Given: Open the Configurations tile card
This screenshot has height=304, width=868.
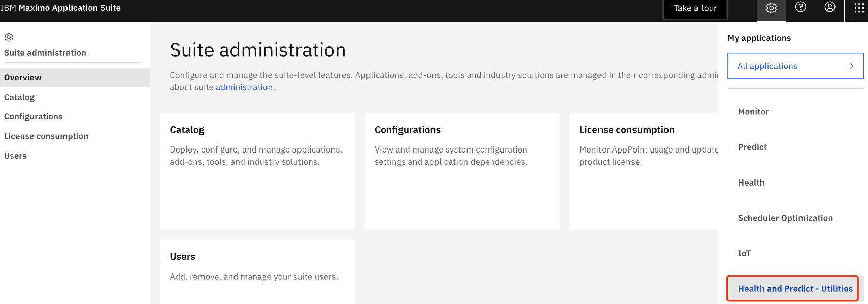Looking at the screenshot, I should click(462, 171).
